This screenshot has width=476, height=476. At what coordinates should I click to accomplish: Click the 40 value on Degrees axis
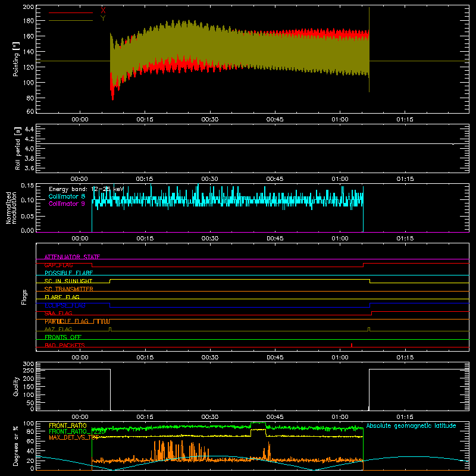[30, 451]
